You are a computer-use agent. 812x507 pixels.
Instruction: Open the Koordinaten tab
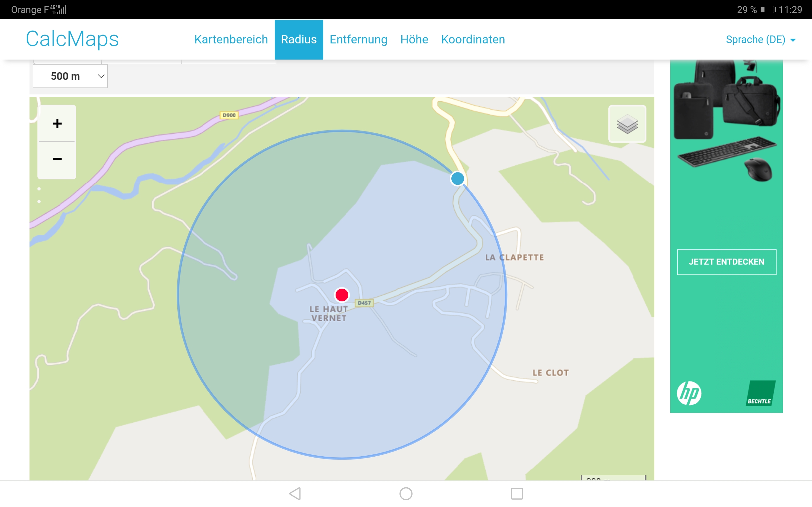[x=473, y=40]
